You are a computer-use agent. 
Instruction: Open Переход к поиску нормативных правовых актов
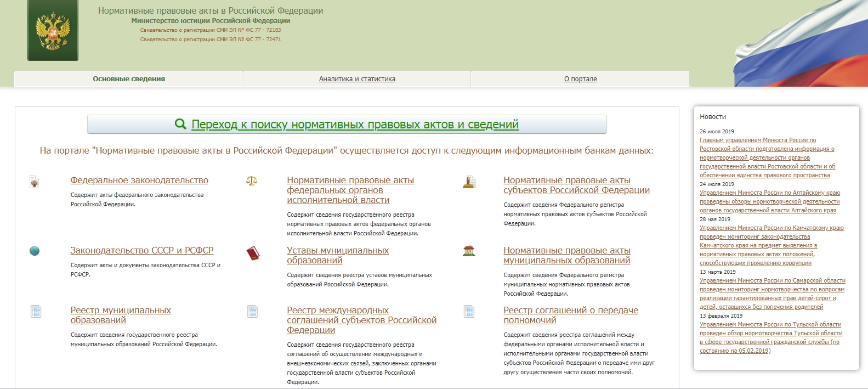(x=355, y=125)
